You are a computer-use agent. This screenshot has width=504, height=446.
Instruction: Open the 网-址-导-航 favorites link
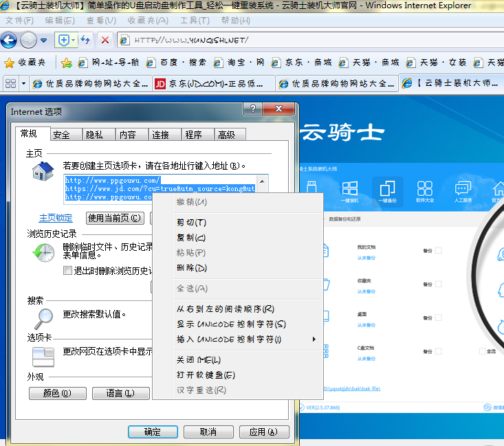pos(109,63)
